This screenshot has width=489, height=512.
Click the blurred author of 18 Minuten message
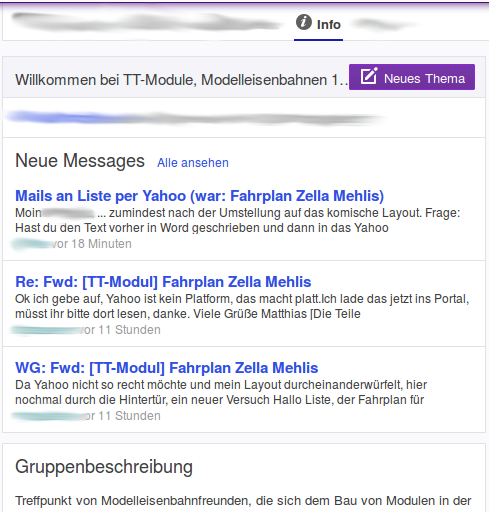32,244
